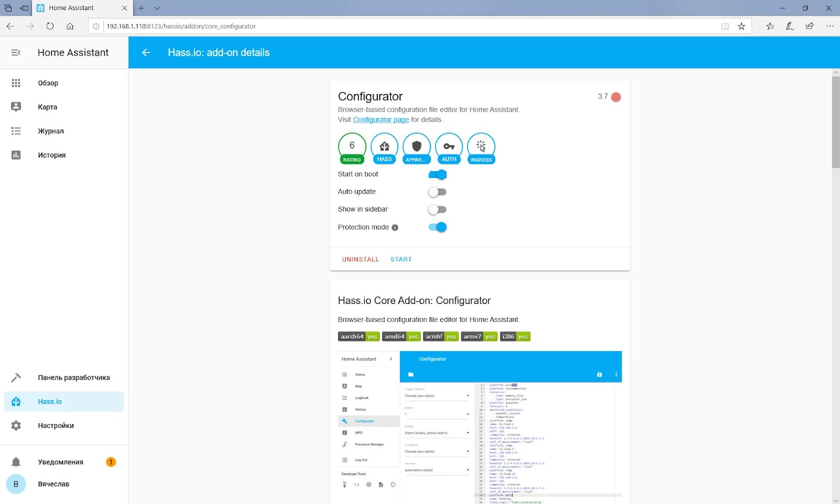Click the scrollbar down arrow
840x504 pixels.
836,500
